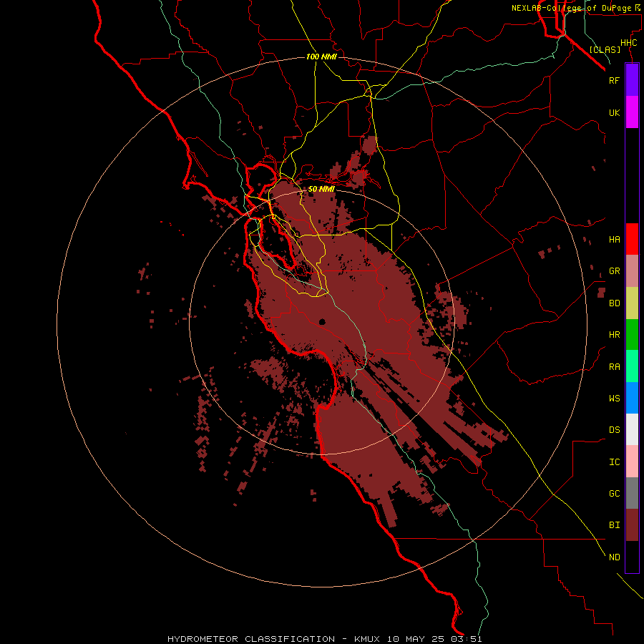The width and height of the screenshot is (644, 644).
Task: Click the red HA legend color swatch
Action: (x=632, y=239)
